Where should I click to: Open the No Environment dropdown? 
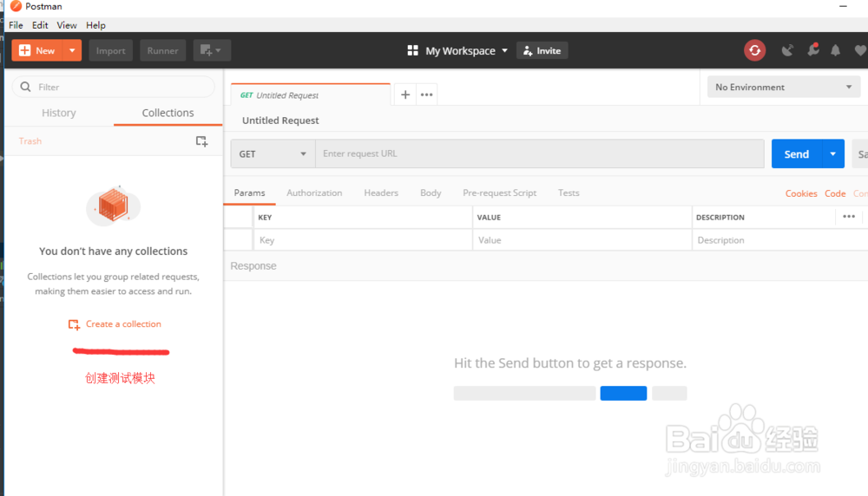(783, 87)
